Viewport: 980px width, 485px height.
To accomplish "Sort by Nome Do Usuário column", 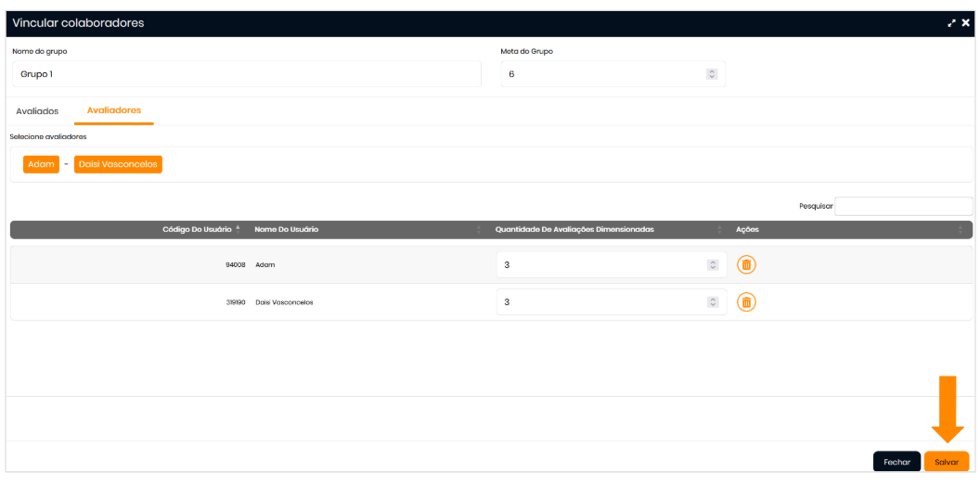I will [x=286, y=229].
